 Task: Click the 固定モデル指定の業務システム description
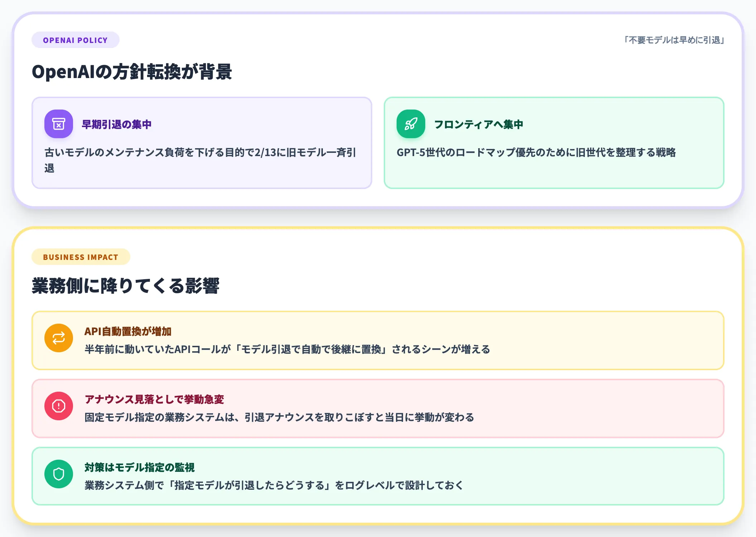pos(279,417)
